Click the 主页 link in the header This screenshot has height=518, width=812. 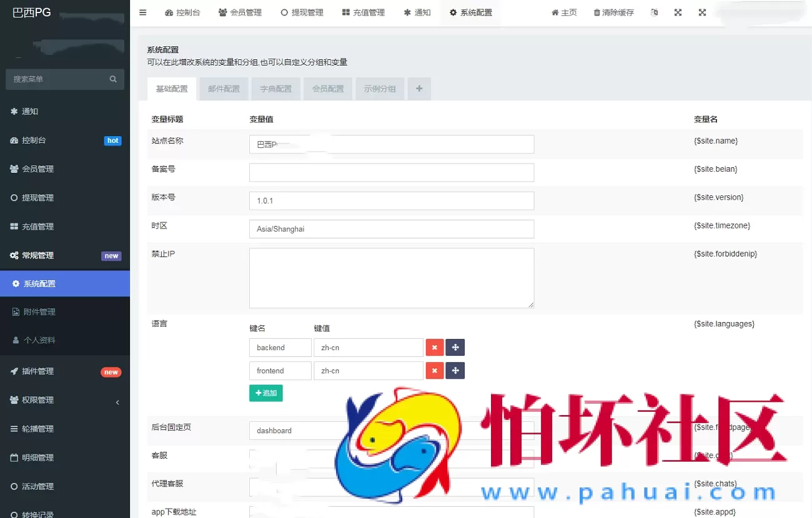[x=564, y=12]
